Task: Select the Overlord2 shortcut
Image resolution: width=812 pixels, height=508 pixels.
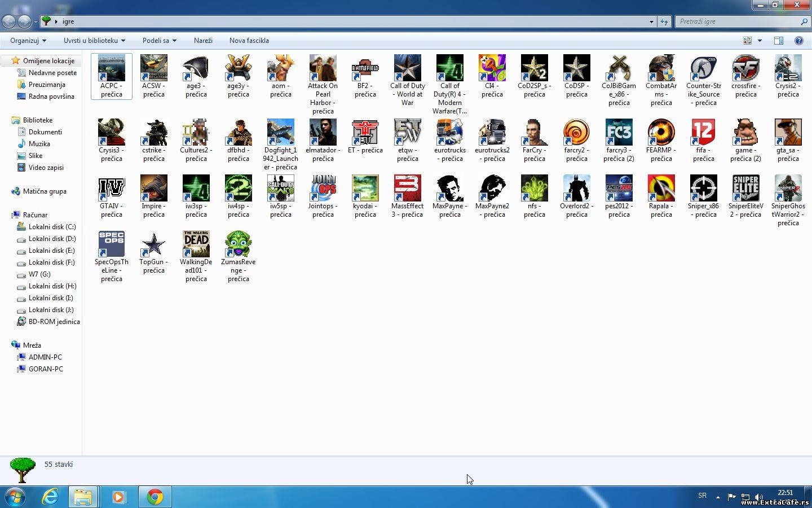Action: tap(577, 196)
